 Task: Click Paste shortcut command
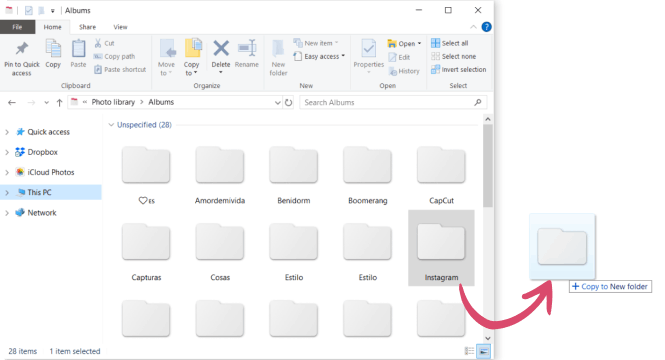point(120,70)
